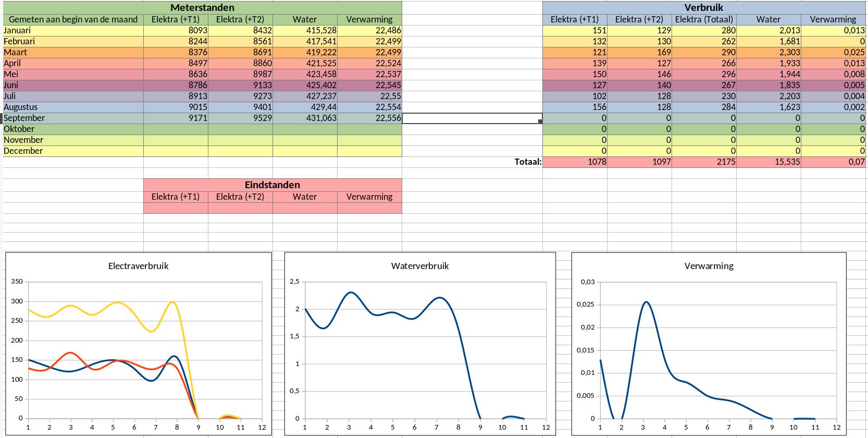Click the Januari row label
The width and height of the screenshot is (868, 438).
(73, 30)
